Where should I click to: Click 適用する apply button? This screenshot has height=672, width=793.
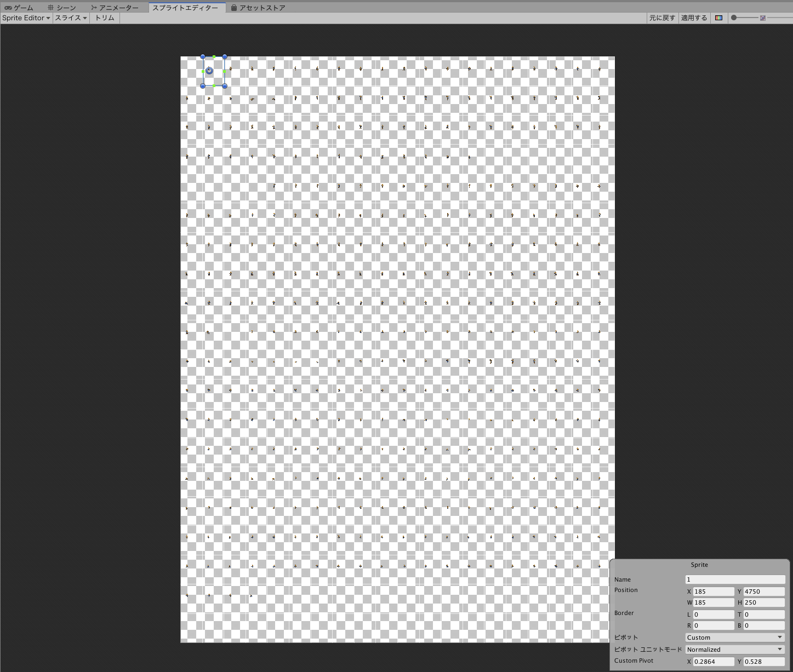694,18
